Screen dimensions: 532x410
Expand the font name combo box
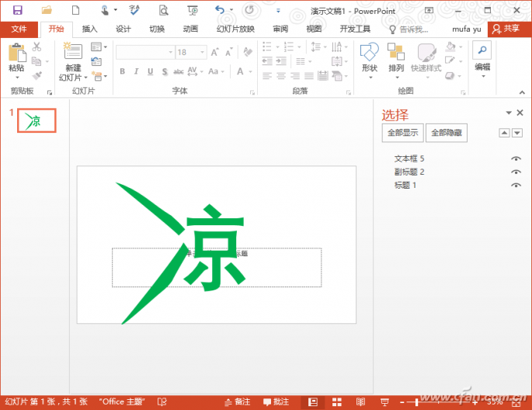click(x=170, y=52)
